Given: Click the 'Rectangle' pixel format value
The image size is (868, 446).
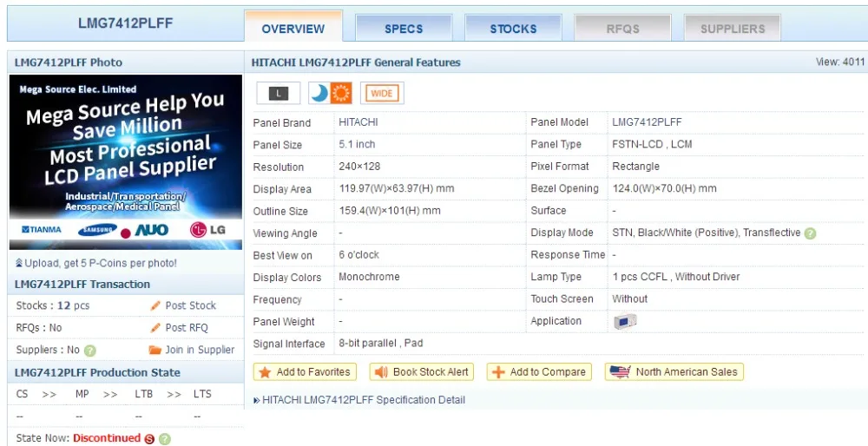Looking at the screenshot, I should coord(635,167).
